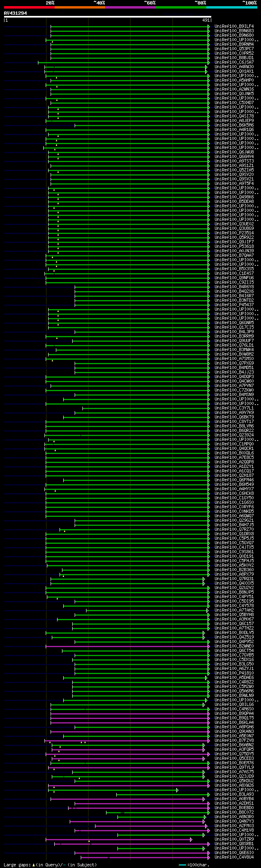Open hit UniRef100_B9N680
261x868 pixels.
coord(234,36)
